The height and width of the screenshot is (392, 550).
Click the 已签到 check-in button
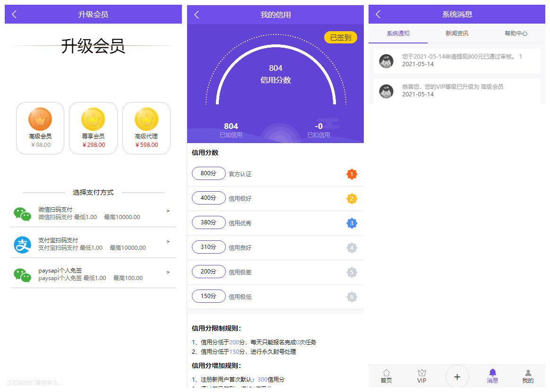click(x=340, y=37)
